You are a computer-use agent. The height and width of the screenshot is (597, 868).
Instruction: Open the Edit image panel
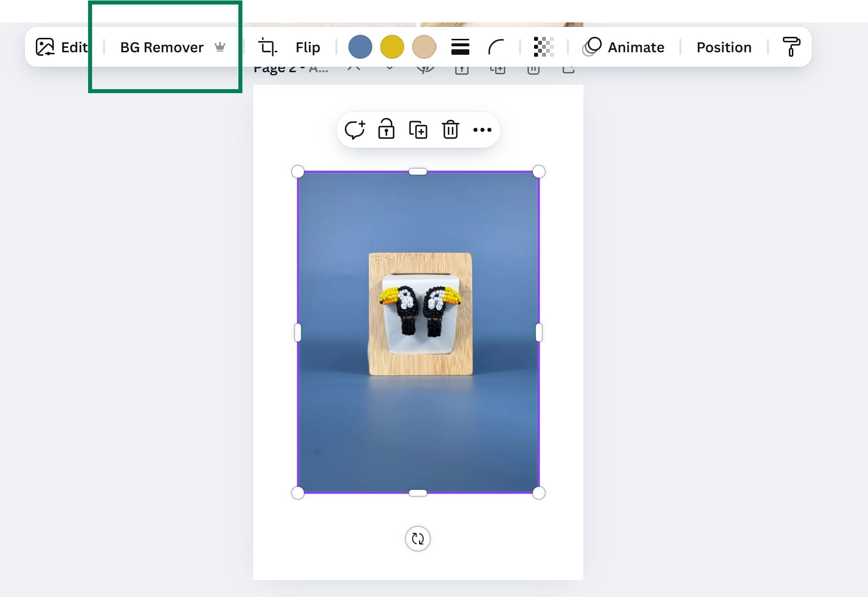coord(62,47)
